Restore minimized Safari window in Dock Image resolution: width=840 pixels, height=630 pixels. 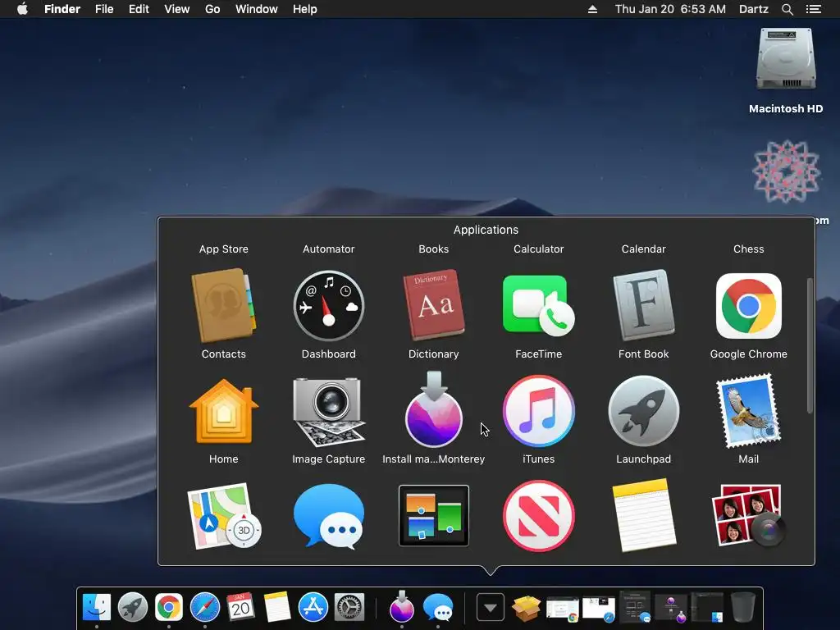(x=598, y=609)
